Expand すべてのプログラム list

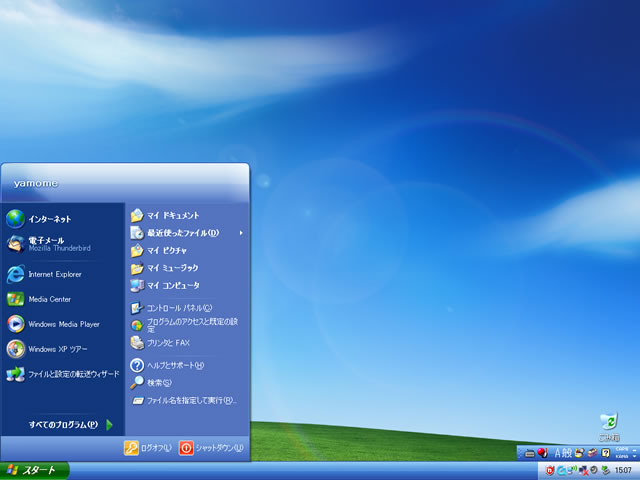coord(71,424)
